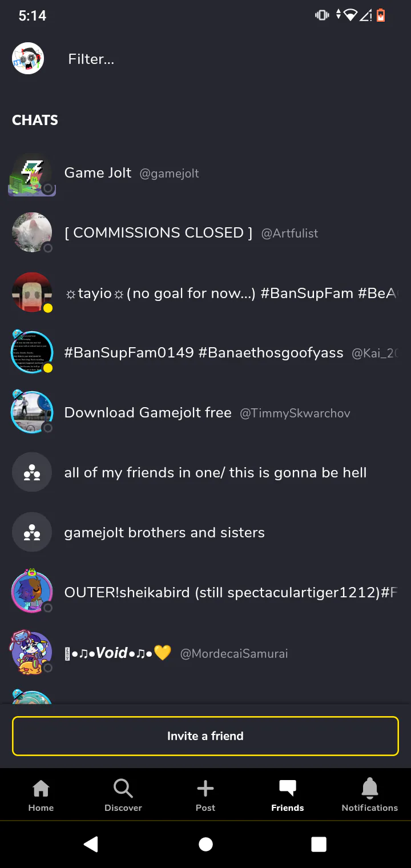Tap the Discover magnifier icon
411x868 pixels.
coord(123,789)
